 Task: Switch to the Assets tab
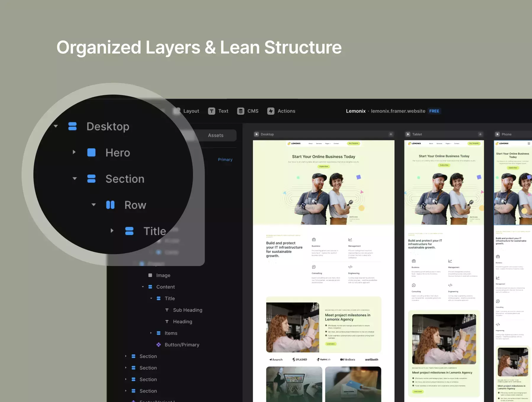(x=216, y=135)
